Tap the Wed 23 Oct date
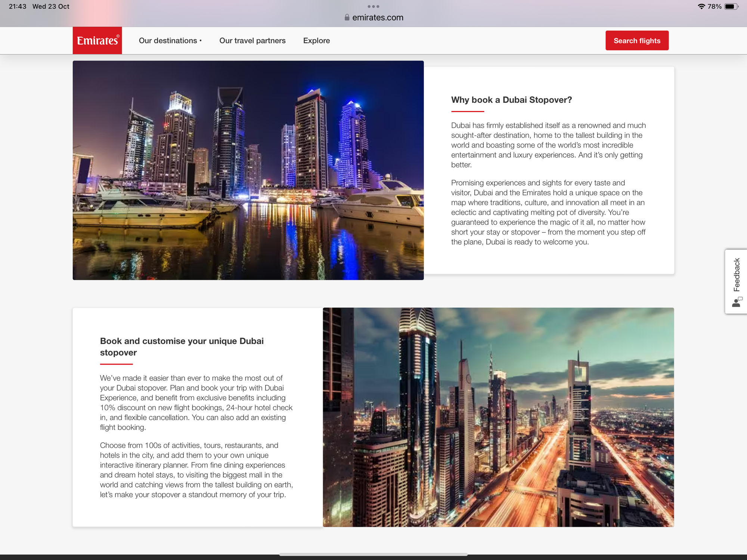 tap(51, 6)
